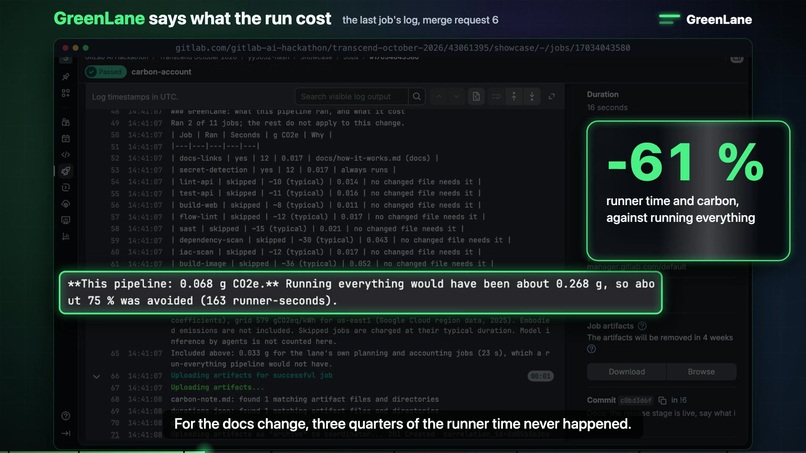Screen dimensions: 806x453
Task: Open the pinned items pin icon in sidebar
Action: coord(66,77)
